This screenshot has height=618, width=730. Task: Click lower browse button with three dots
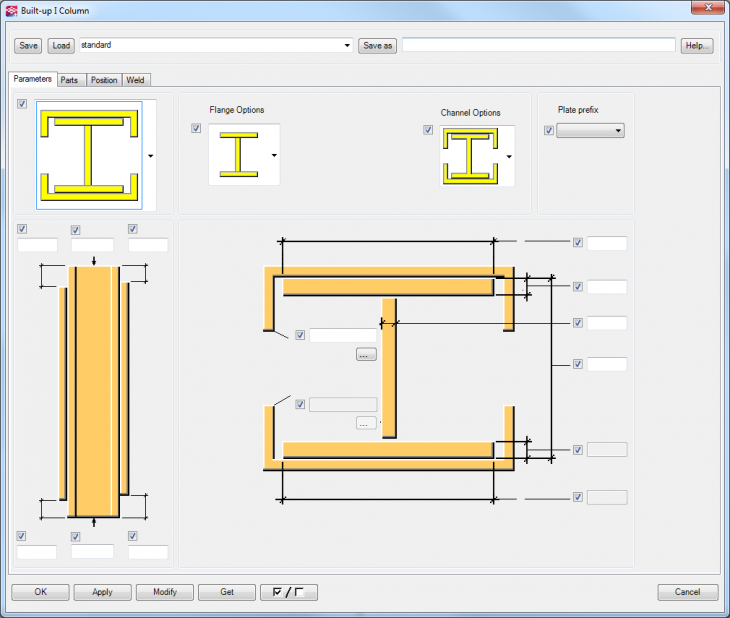click(x=366, y=423)
